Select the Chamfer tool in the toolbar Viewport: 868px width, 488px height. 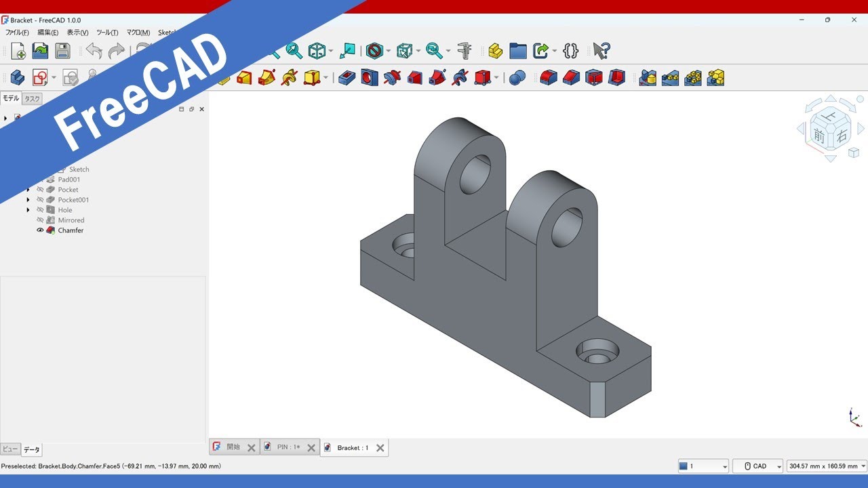tap(571, 77)
